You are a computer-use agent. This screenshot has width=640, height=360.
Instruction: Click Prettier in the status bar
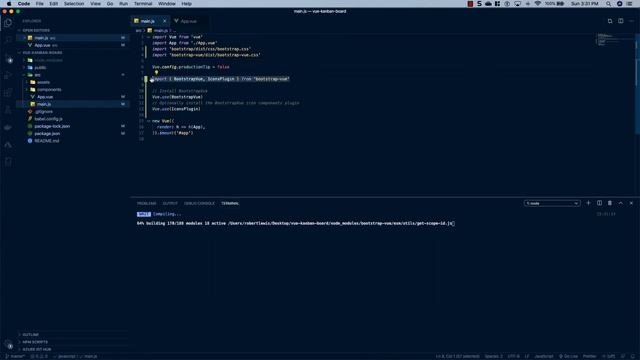point(589,356)
